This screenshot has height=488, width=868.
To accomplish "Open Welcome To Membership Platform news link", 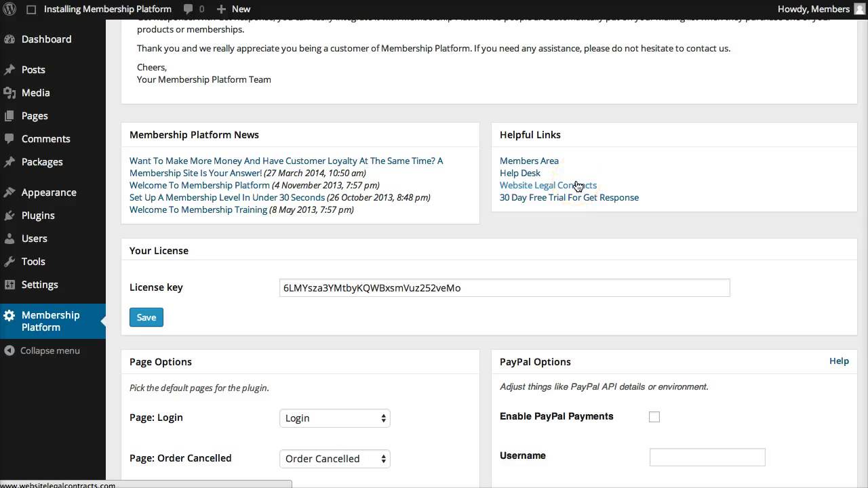I will coord(199,185).
